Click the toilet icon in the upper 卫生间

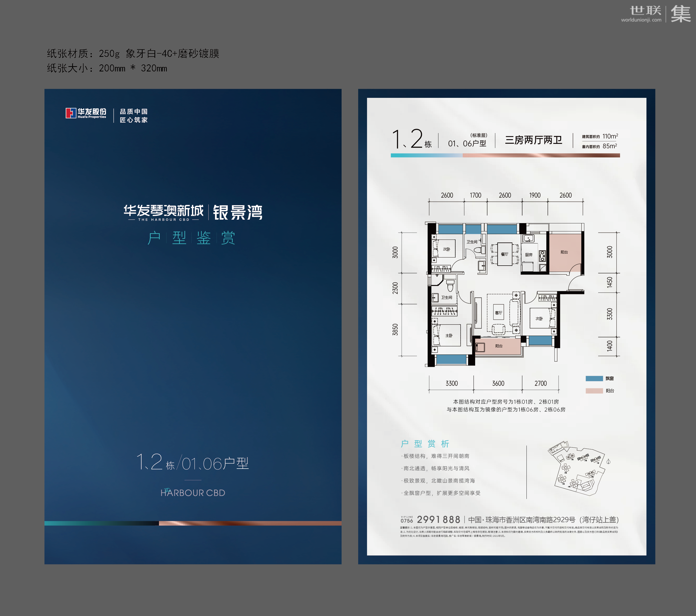pyautogui.click(x=480, y=250)
